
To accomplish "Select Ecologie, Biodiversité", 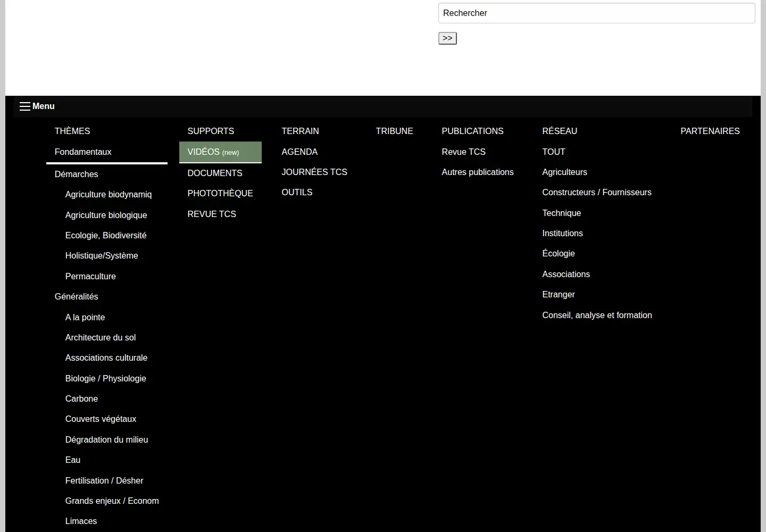I will [x=106, y=236].
